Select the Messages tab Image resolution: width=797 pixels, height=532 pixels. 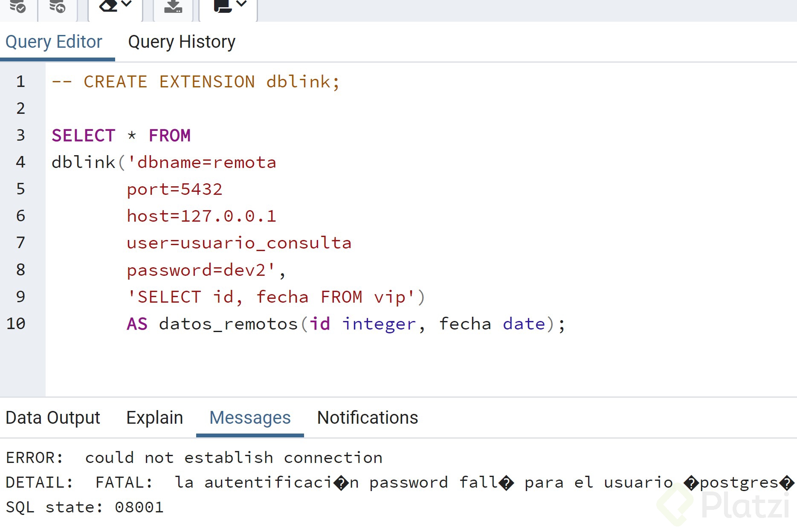(x=250, y=418)
